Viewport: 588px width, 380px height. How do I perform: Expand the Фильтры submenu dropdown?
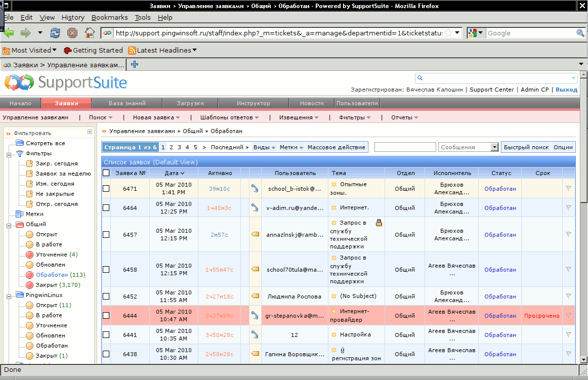pyautogui.click(x=355, y=117)
